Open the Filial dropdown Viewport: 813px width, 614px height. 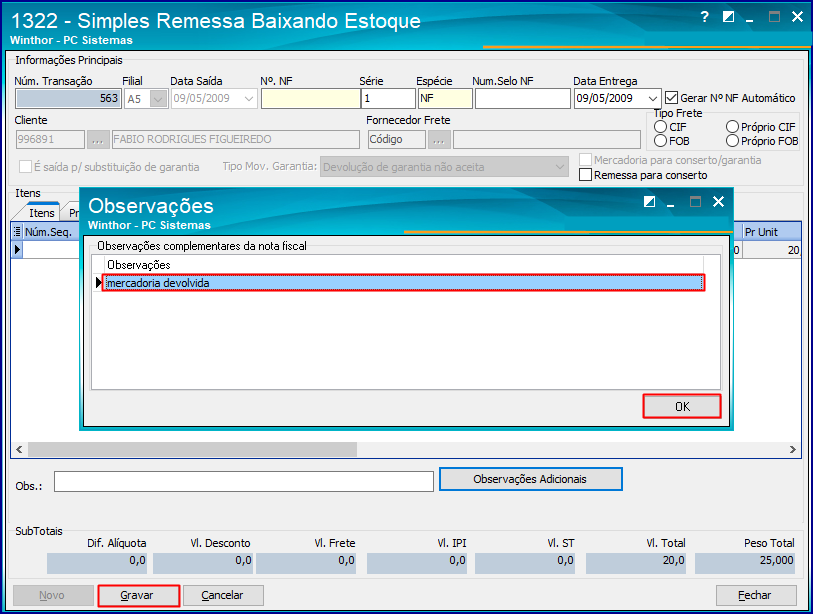coord(158,99)
